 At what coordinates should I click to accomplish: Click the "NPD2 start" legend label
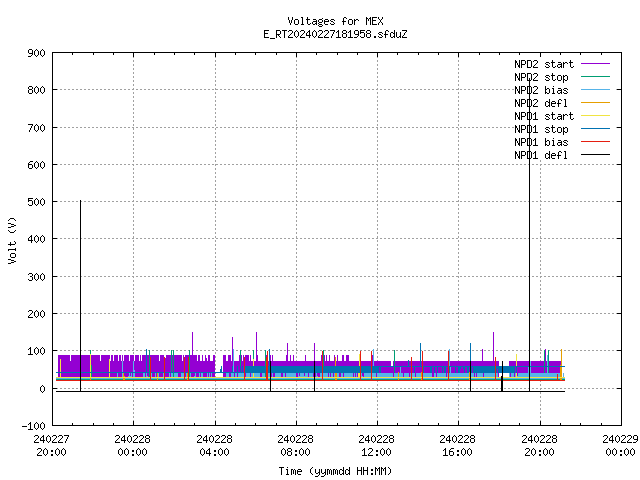click(544, 64)
